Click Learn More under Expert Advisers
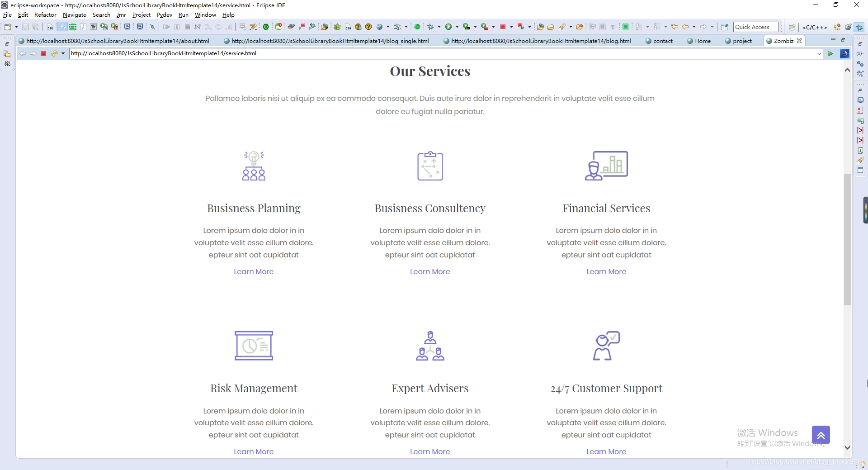Image resolution: width=868 pixels, height=470 pixels. point(430,451)
